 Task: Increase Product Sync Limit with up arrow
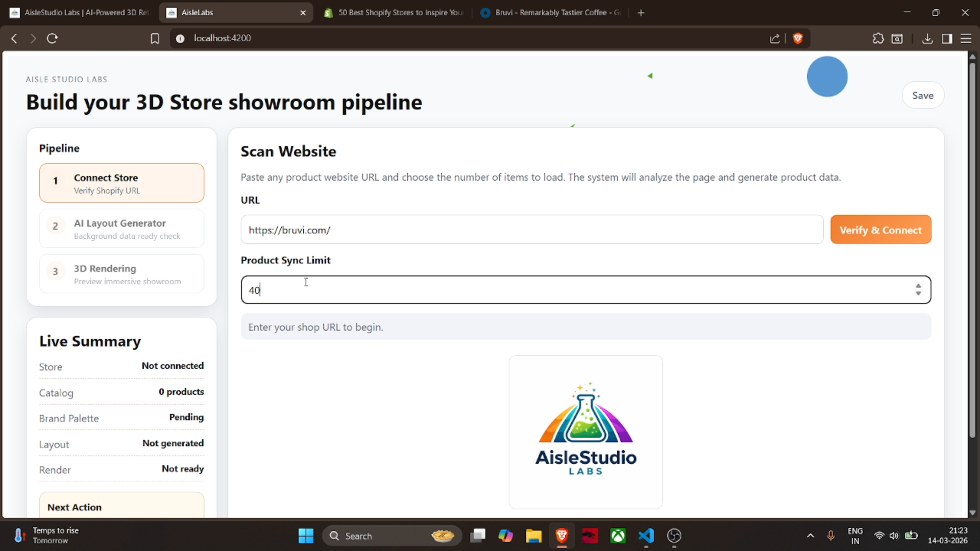918,286
